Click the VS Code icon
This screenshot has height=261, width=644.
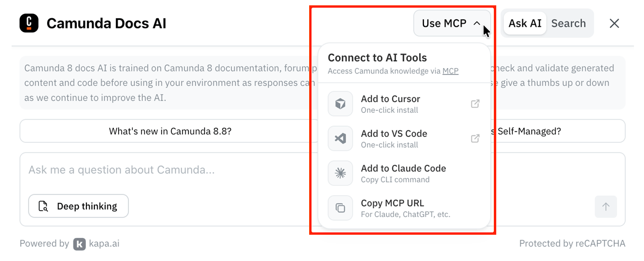point(340,139)
